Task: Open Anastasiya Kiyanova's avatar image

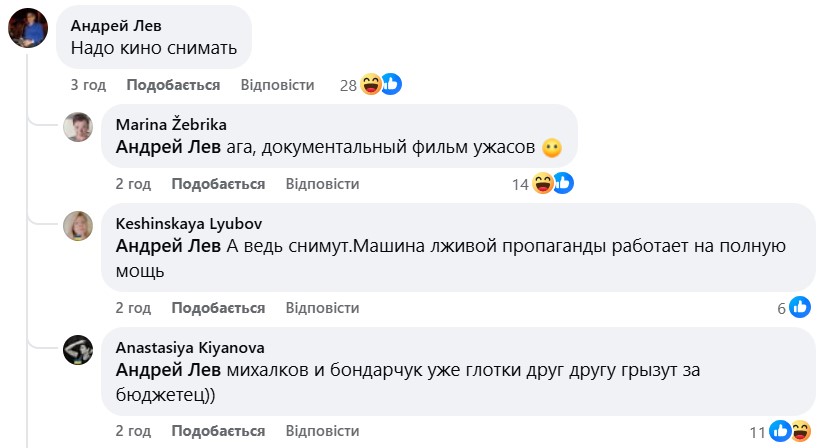Action: pyautogui.click(x=79, y=350)
